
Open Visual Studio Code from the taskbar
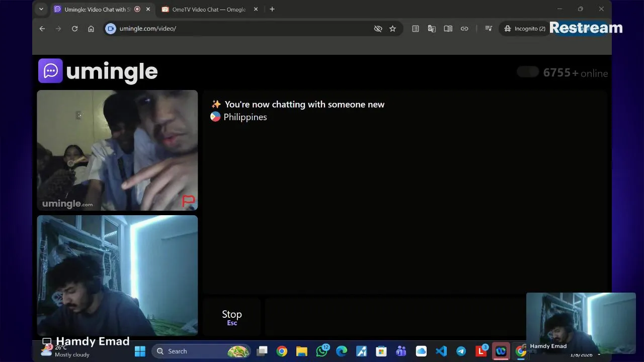(441, 351)
